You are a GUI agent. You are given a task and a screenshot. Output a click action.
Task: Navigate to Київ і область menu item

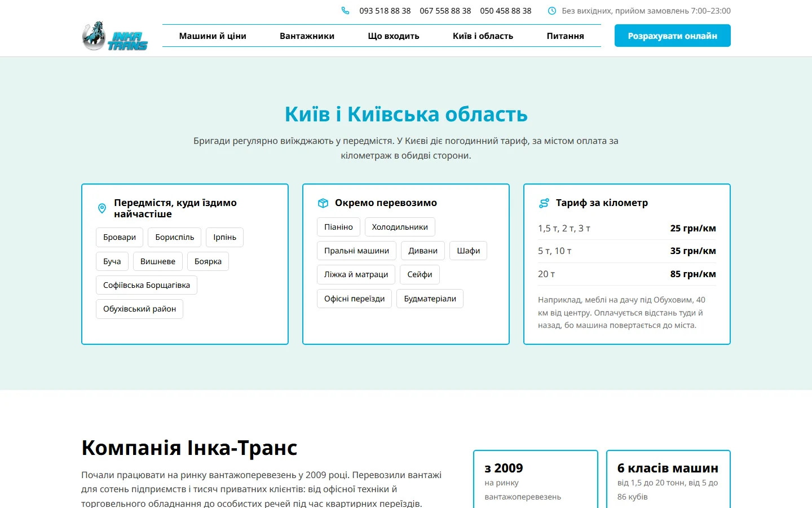point(483,36)
